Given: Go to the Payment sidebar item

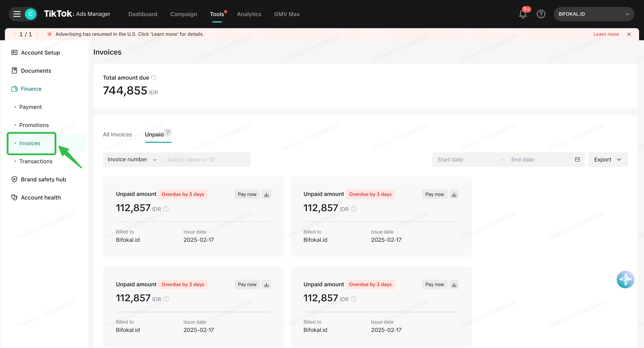Looking at the screenshot, I should point(30,107).
